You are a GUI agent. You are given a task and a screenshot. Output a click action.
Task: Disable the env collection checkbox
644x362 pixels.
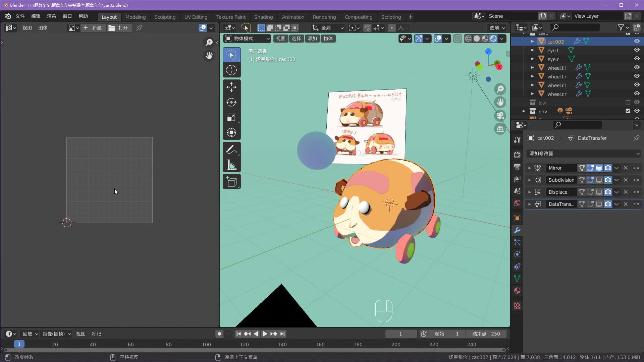coord(628,111)
